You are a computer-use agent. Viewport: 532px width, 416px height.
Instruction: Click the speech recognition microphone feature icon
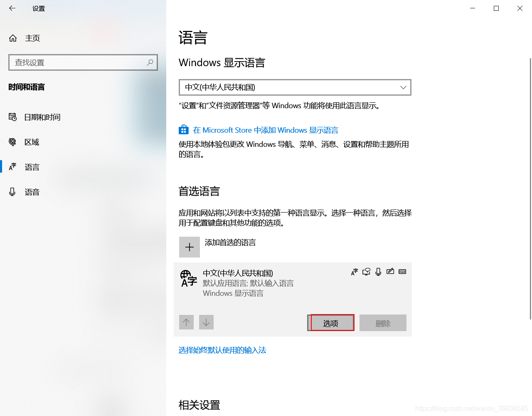click(x=378, y=272)
